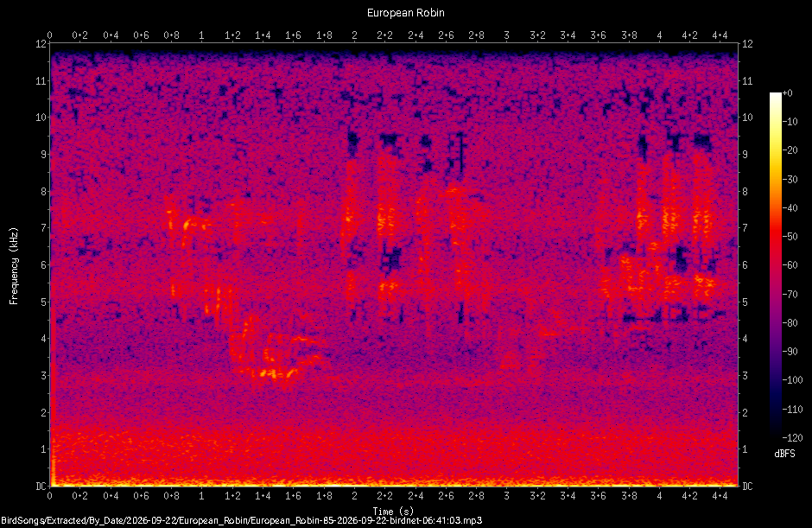Select "12" on the right frequency axis
The width and height of the screenshot is (812, 528).
click(x=747, y=44)
